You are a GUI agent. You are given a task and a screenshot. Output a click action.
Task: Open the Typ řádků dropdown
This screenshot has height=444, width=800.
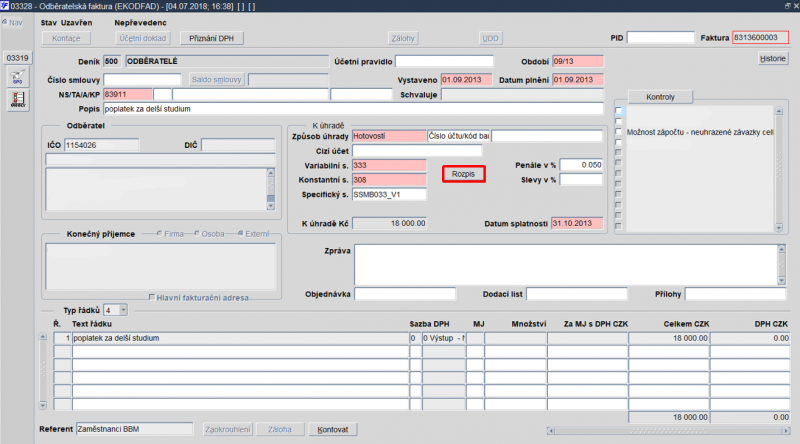click(x=121, y=311)
